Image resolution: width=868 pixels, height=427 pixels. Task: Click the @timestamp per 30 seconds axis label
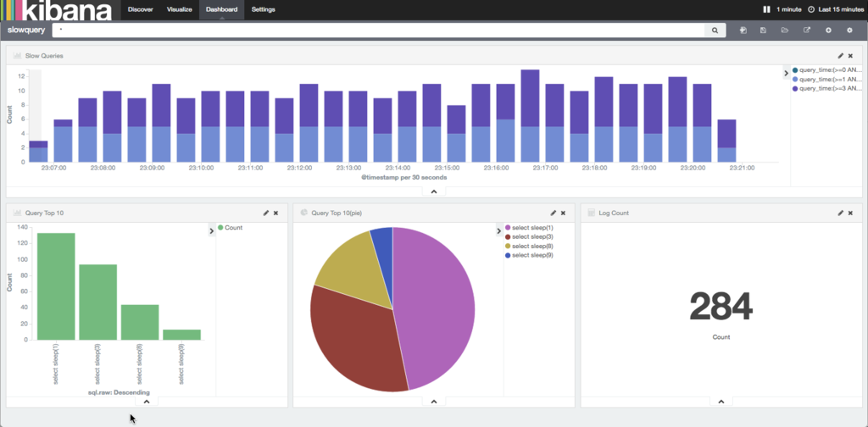(404, 178)
